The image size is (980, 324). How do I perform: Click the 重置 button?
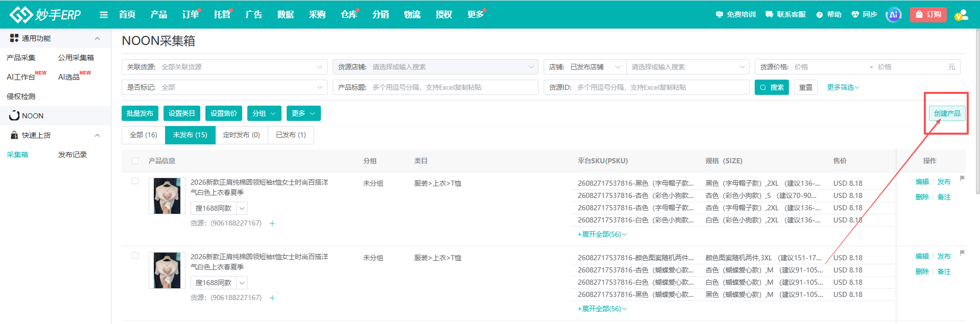806,87
